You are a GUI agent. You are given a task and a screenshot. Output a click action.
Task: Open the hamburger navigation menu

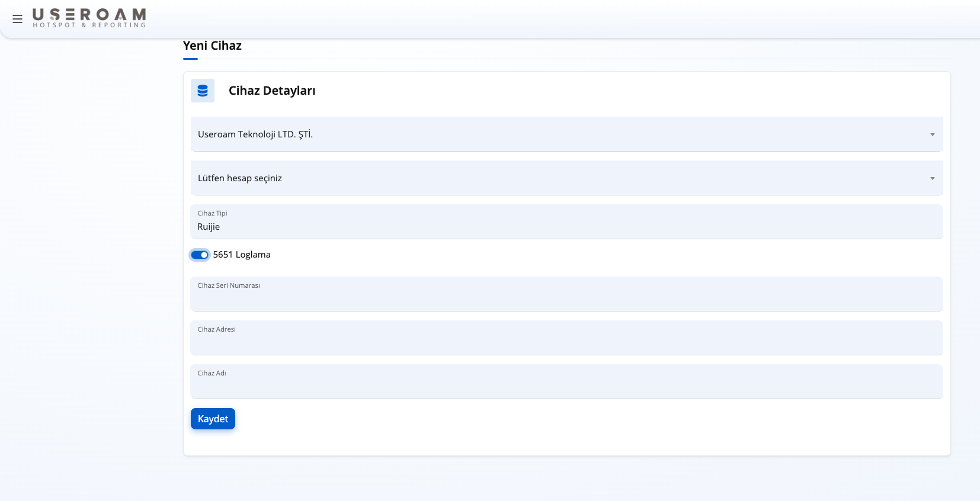[17, 19]
